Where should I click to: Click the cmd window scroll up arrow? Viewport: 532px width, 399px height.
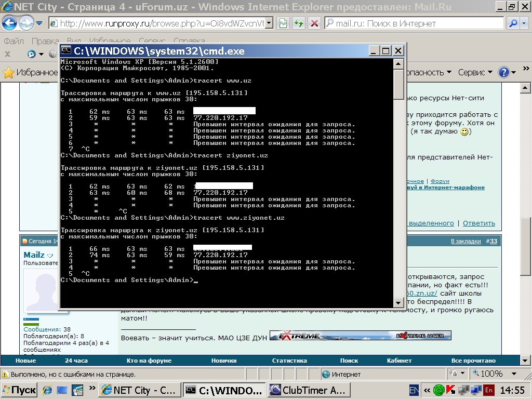(398, 64)
